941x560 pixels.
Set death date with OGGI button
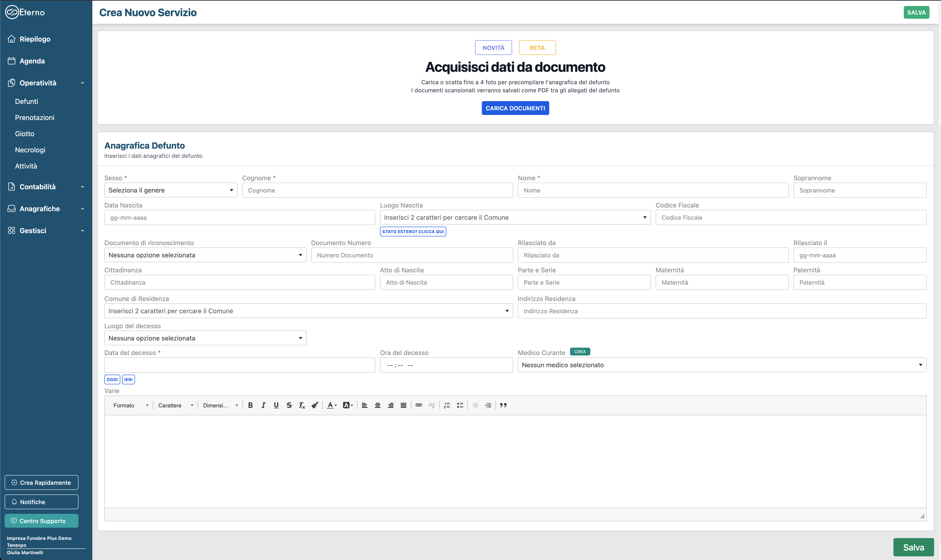click(x=112, y=380)
